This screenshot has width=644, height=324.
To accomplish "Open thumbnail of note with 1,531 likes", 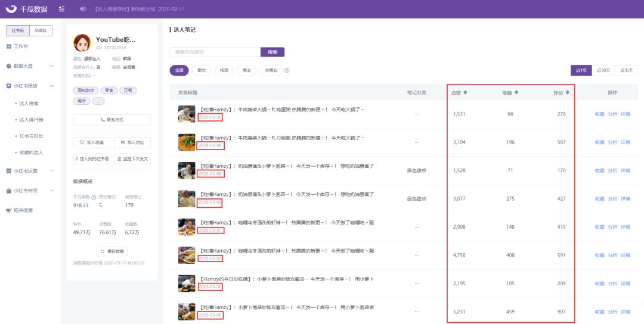I will tap(187, 114).
